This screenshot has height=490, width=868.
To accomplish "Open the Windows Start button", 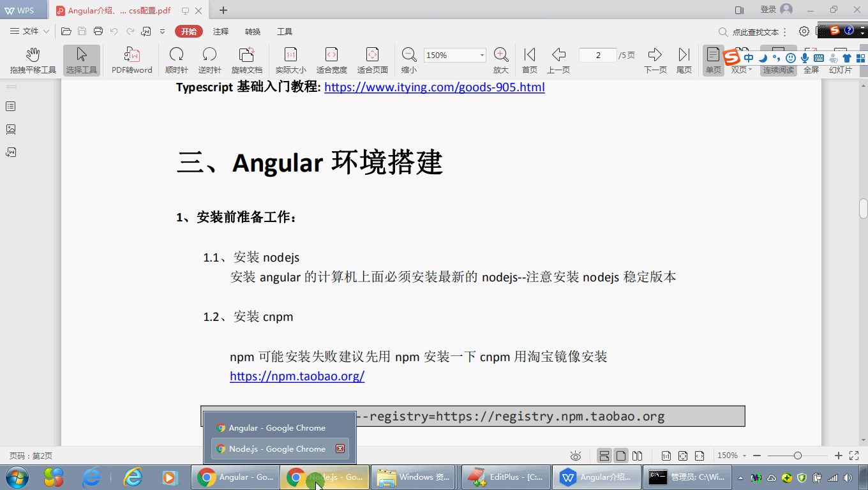I will click(17, 477).
